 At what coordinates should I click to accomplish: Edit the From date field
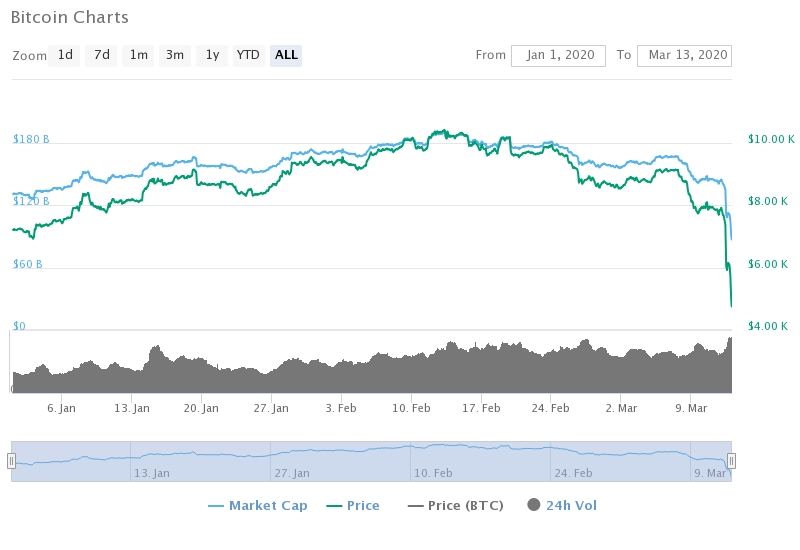(x=558, y=55)
